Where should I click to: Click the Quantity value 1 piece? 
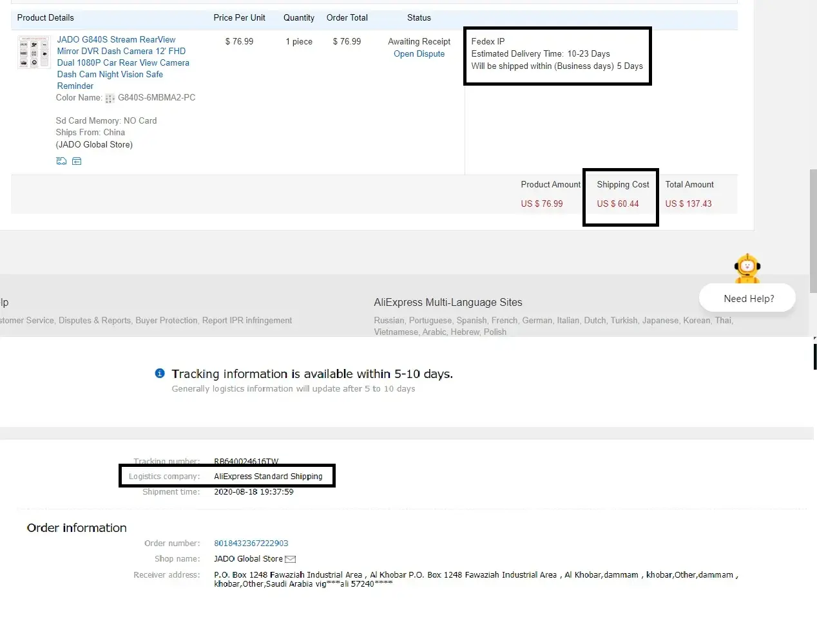(299, 41)
